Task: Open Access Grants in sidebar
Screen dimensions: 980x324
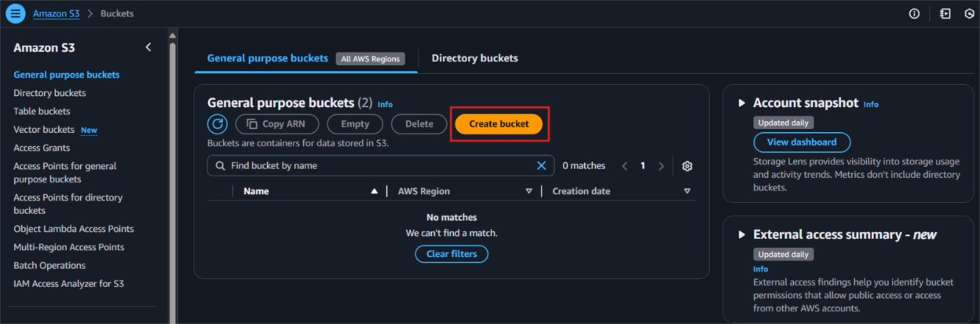Action: pyautogui.click(x=42, y=148)
